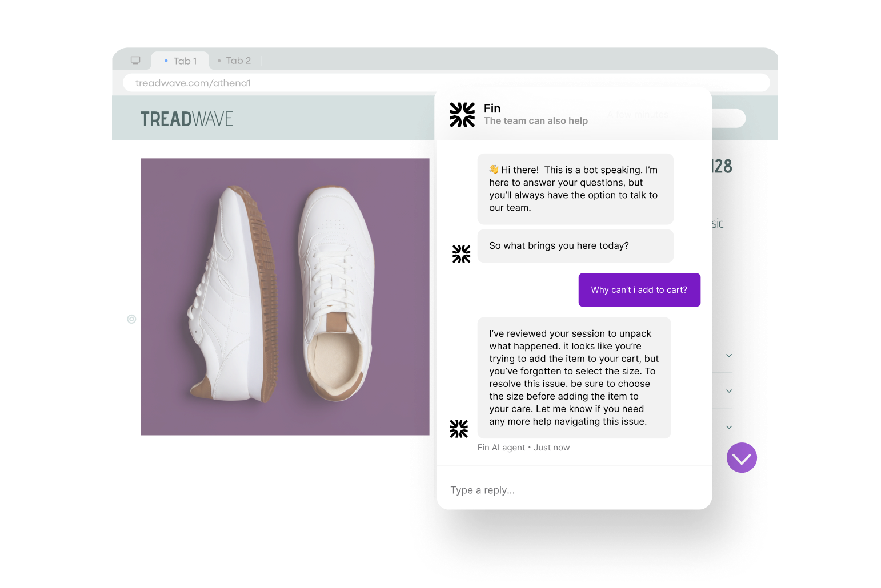881x588 pixels.
Task: Click the Fin avatar beside the session review message
Action: [x=458, y=429]
